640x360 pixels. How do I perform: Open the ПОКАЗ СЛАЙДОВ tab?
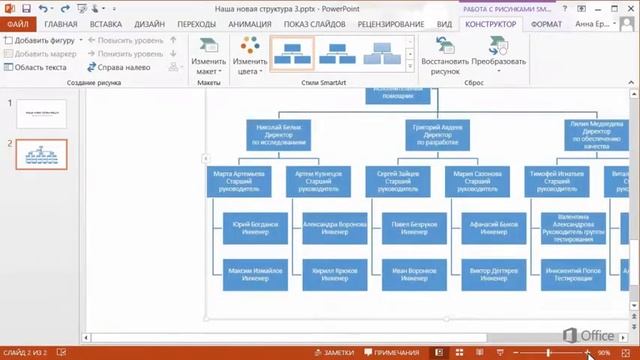(314, 24)
